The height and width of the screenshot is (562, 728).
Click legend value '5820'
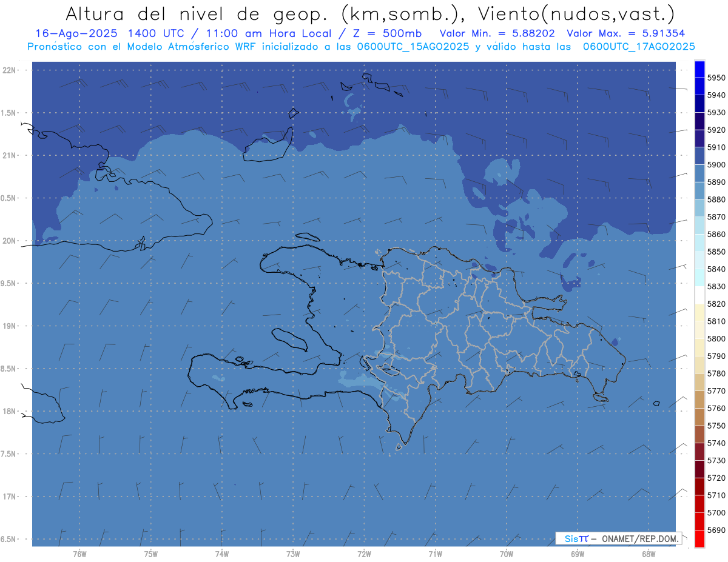point(716,304)
